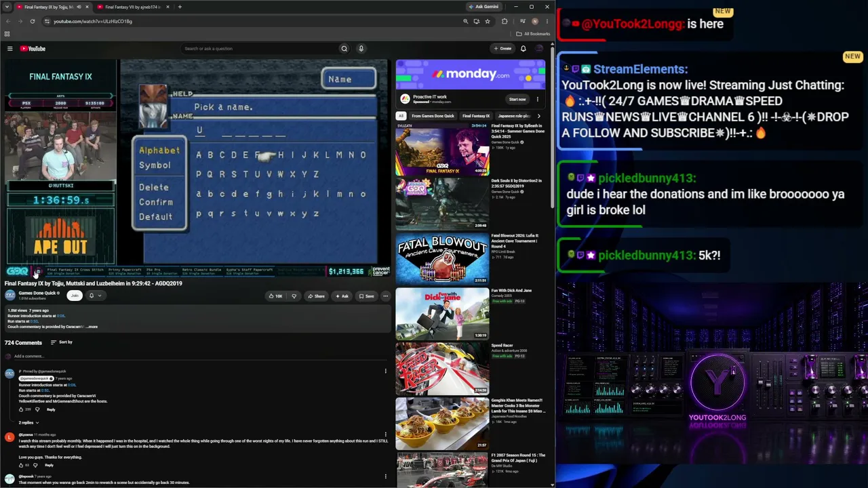868x488 pixels.
Task: Open the Chrome apps grid shortcut
Action: (x=7, y=34)
